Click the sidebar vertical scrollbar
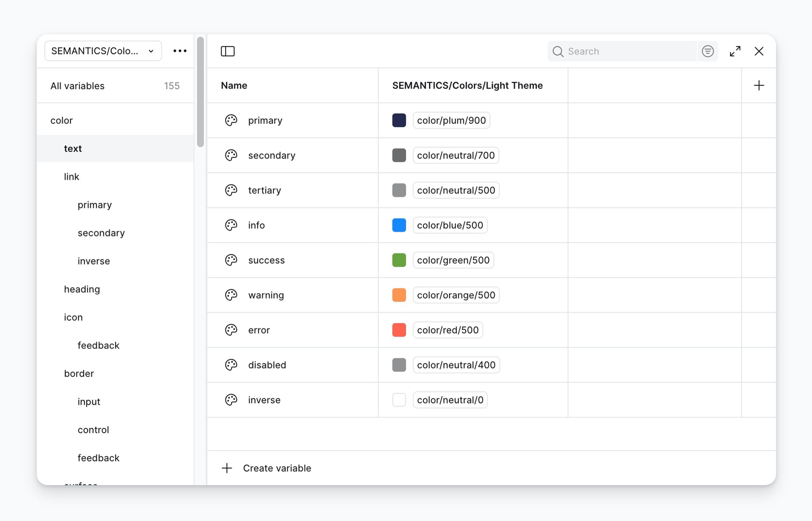Image resolution: width=812 pixels, height=521 pixels. (200, 92)
